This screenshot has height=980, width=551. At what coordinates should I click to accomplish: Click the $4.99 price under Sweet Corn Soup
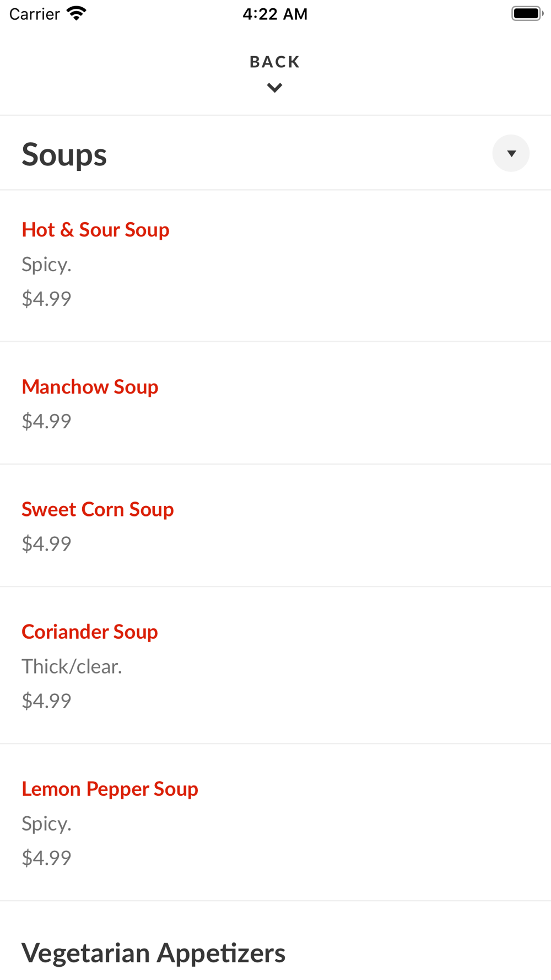pos(46,543)
